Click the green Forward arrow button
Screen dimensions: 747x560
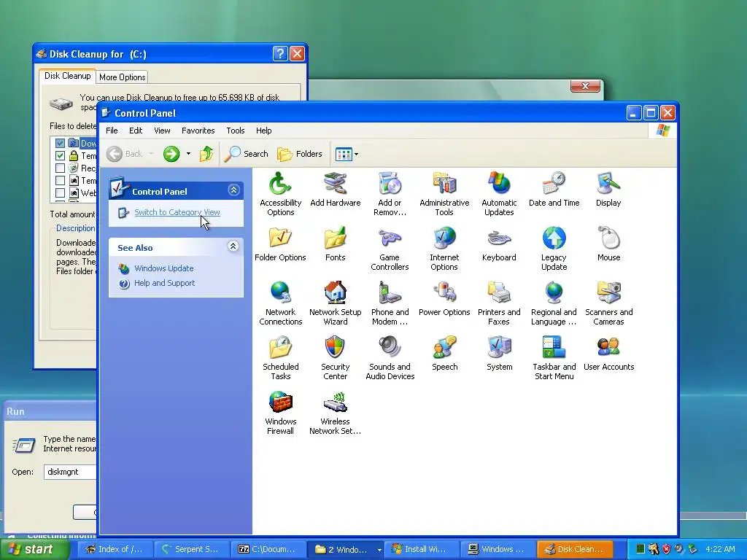pyautogui.click(x=171, y=154)
